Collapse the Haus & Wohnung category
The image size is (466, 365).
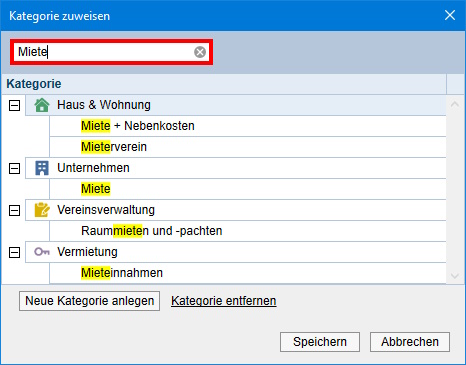click(x=14, y=106)
